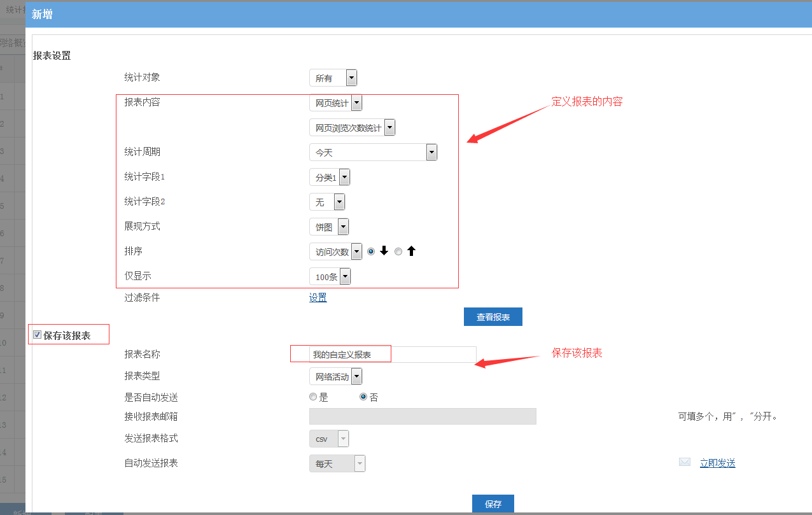Click the 查看报表 button
Image resolution: width=812 pixels, height=515 pixels.
[493, 316]
